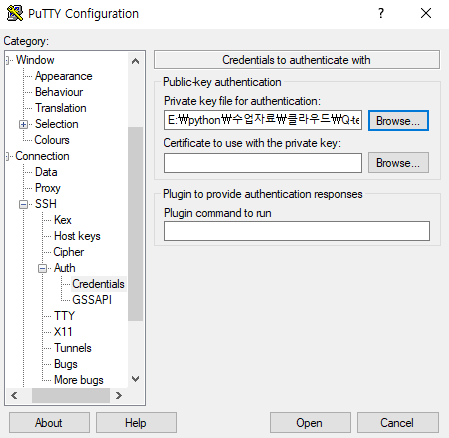Open the Data settings under Connection
Viewport: 449px width, 438px height.
point(46,172)
